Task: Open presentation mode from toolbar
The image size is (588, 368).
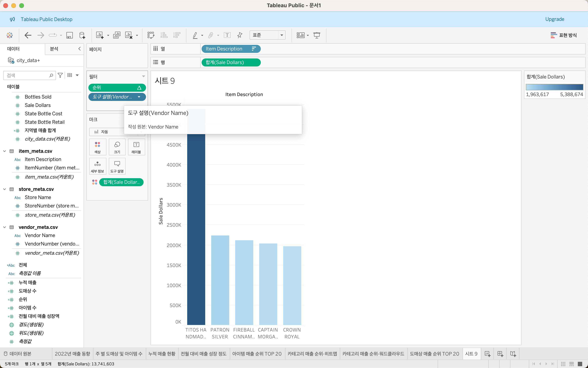Action: coord(317,35)
